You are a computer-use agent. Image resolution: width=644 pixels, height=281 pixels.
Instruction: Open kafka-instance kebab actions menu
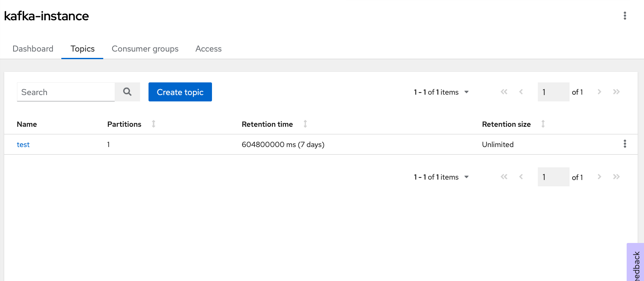point(625,16)
